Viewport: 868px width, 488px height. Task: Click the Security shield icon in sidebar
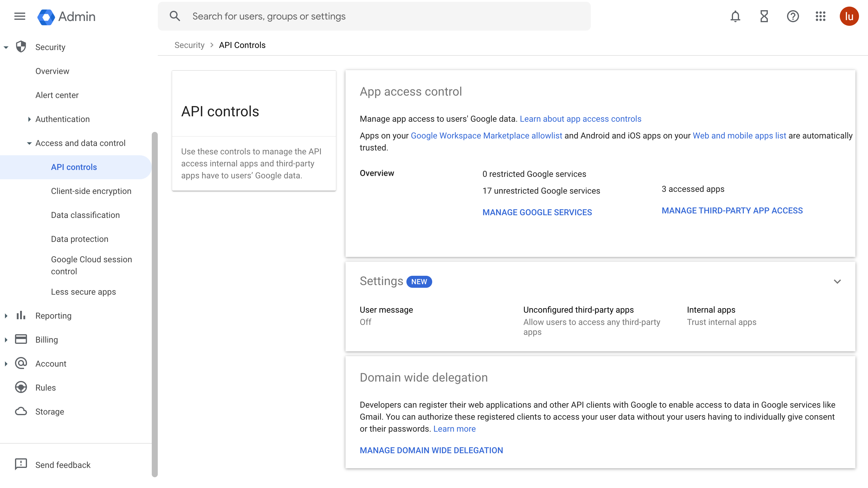tap(20, 46)
